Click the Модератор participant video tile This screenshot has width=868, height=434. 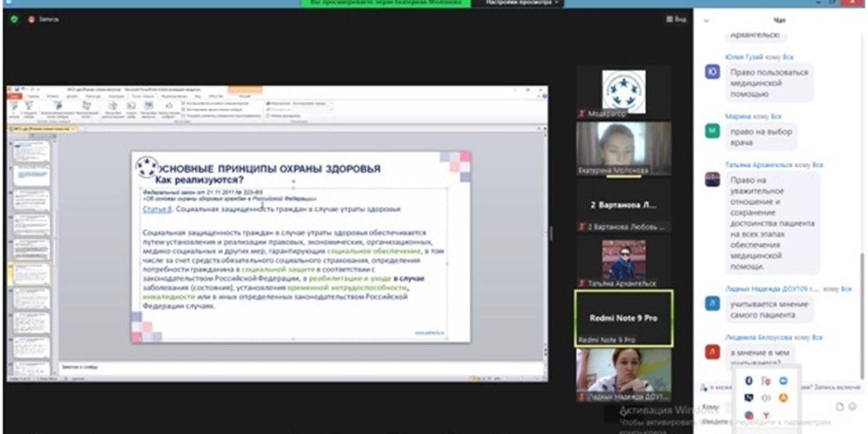[623, 92]
